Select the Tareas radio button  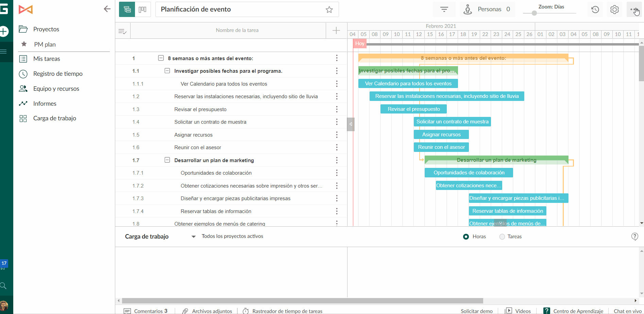(502, 237)
